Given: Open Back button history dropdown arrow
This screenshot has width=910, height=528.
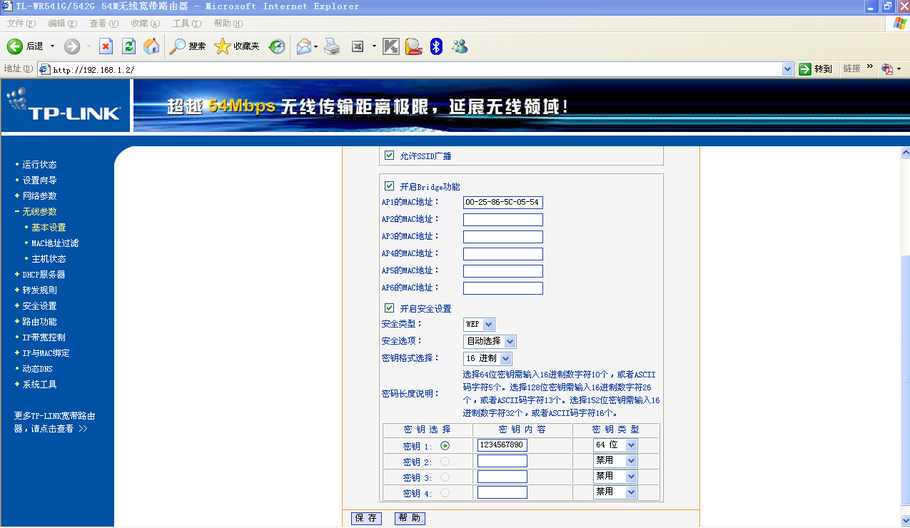Looking at the screenshot, I should 52,46.
